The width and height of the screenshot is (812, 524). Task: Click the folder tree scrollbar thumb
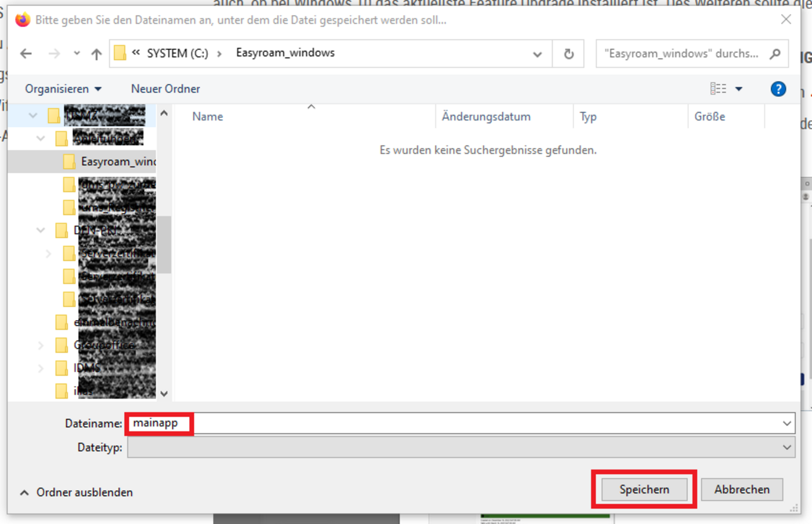click(x=164, y=244)
